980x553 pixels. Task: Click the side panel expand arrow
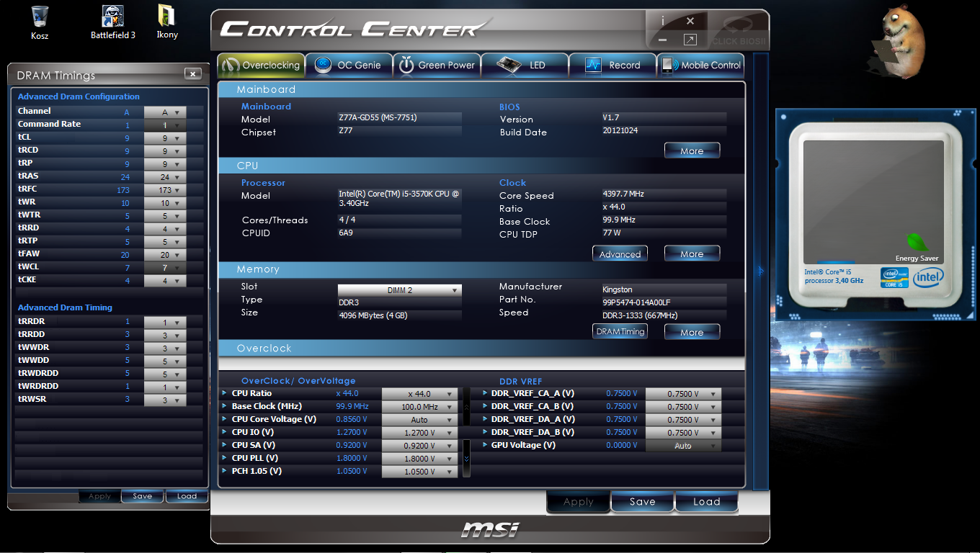click(x=759, y=271)
